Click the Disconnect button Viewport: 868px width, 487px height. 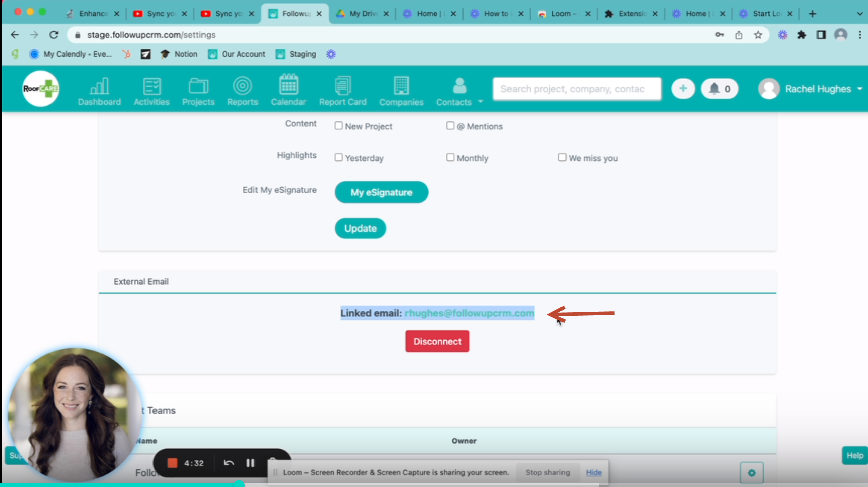437,341
